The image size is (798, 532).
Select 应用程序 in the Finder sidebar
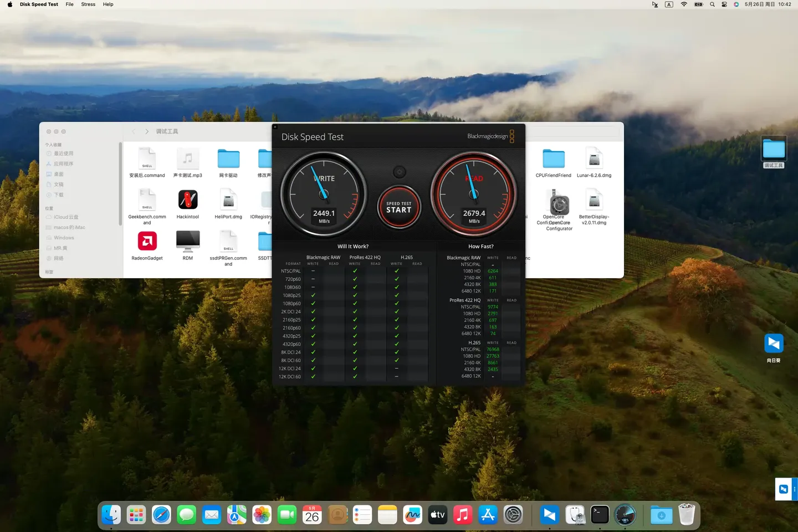tap(65, 163)
